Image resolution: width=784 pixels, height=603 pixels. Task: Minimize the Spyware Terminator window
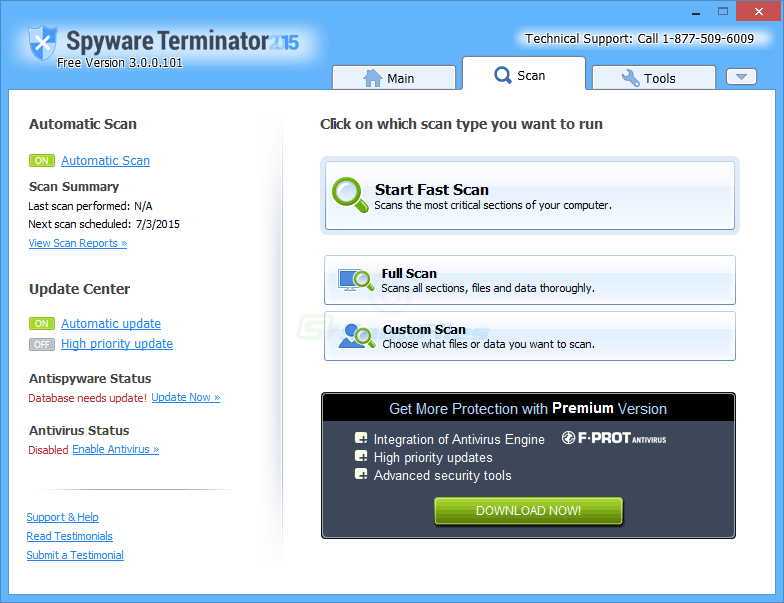(696, 12)
